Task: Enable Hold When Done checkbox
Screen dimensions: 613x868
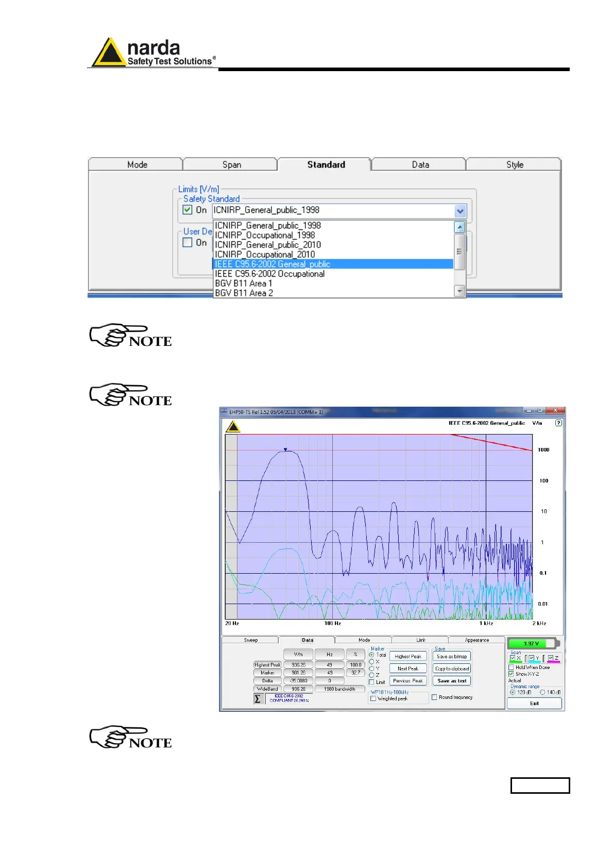Action: (511, 667)
